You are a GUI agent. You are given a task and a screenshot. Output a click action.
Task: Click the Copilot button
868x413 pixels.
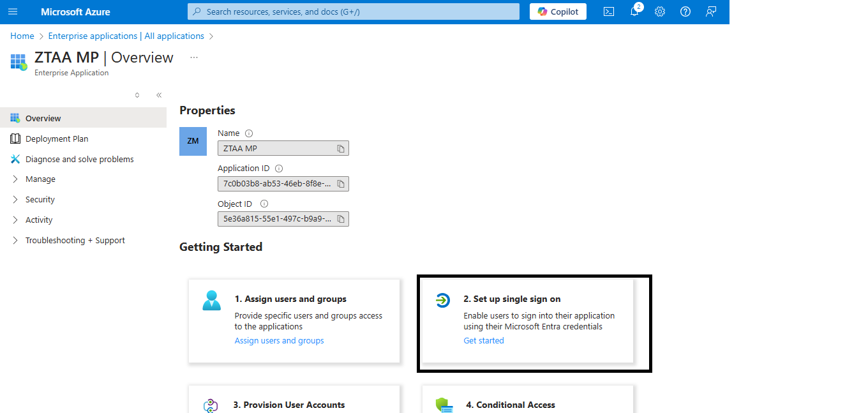[x=558, y=11]
